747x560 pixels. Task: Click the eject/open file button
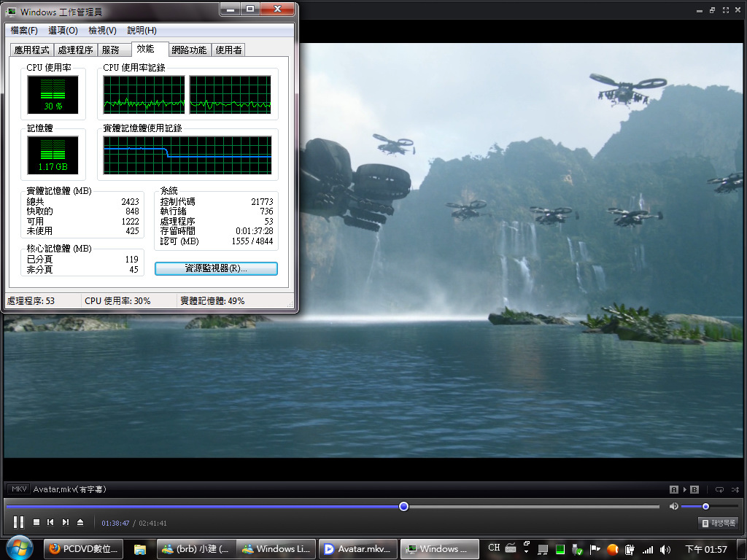click(80, 522)
